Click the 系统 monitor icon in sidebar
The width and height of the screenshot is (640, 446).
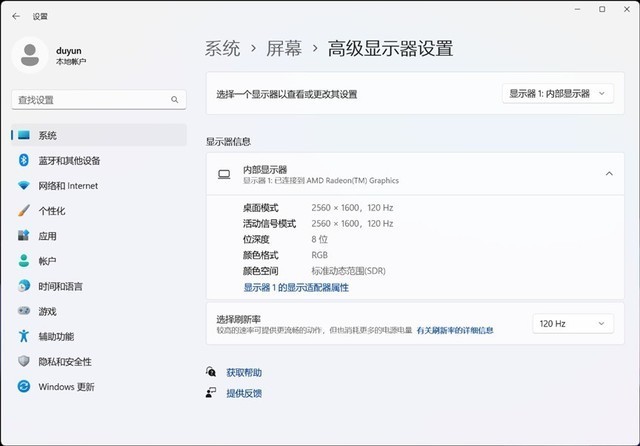[x=24, y=135]
